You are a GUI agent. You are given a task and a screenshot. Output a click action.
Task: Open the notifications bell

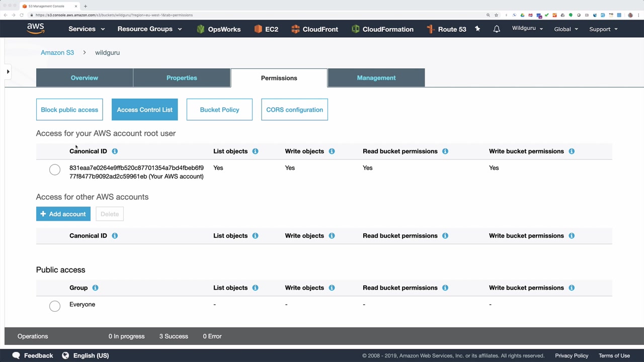(497, 29)
